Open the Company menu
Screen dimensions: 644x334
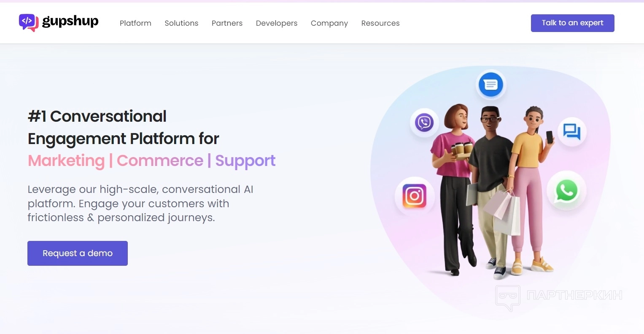(329, 23)
